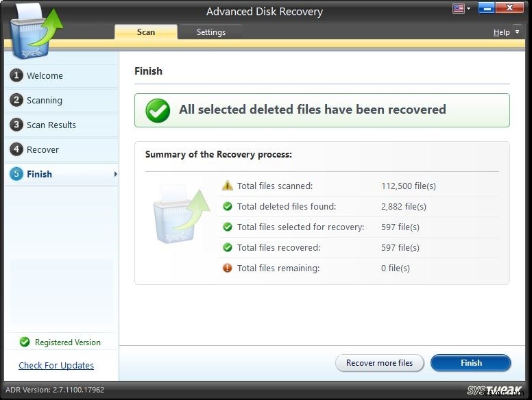Go to step 3 Scan Results

[51, 125]
